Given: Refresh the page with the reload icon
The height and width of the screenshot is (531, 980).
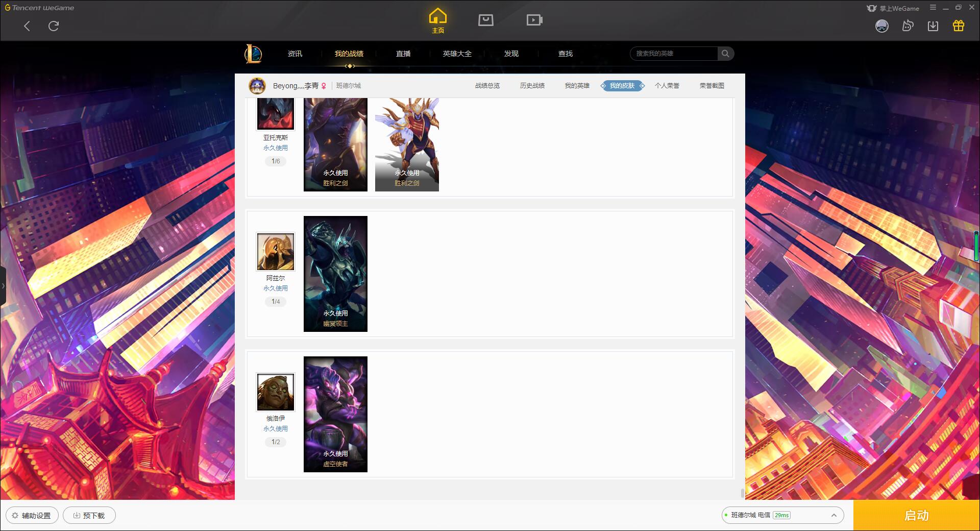Looking at the screenshot, I should pos(54,26).
